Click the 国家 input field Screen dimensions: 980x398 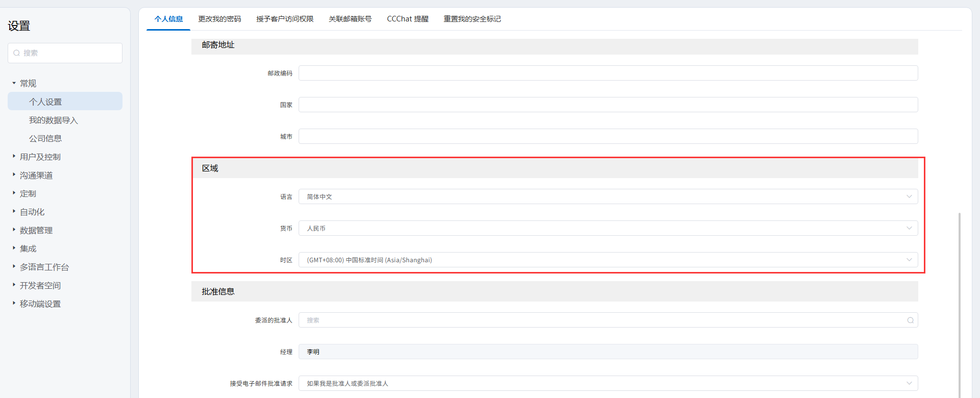point(607,105)
